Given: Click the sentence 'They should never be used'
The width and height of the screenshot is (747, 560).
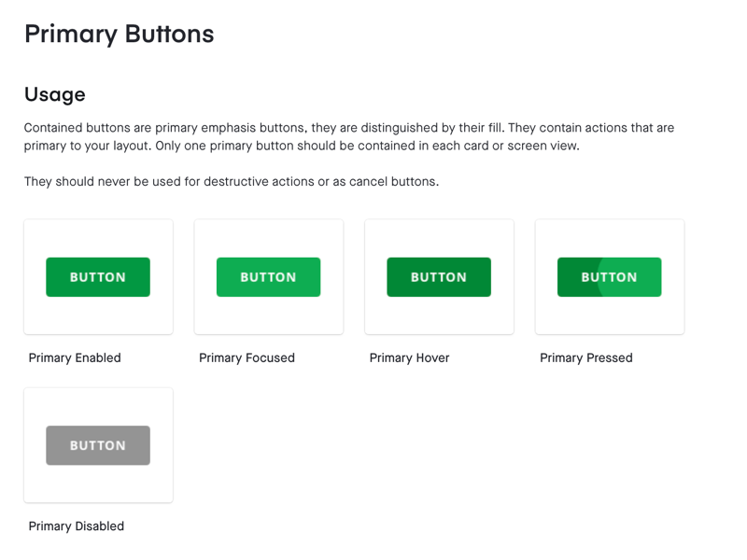Looking at the screenshot, I should click(x=232, y=181).
